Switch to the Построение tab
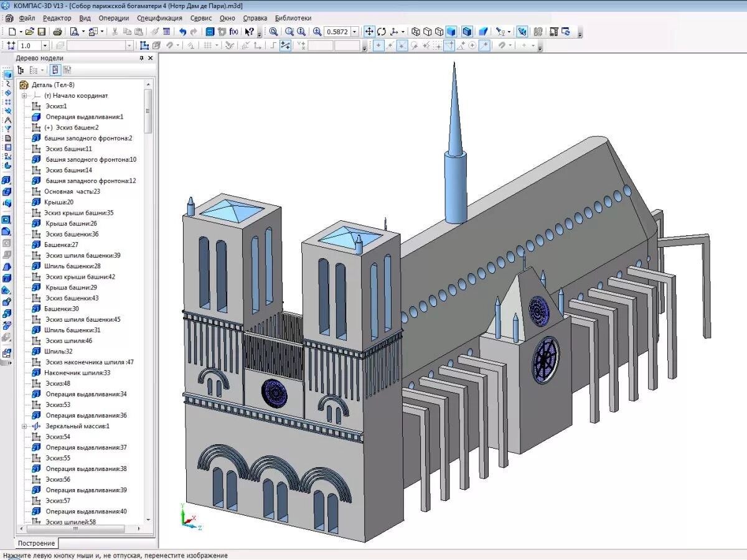 click(x=36, y=543)
